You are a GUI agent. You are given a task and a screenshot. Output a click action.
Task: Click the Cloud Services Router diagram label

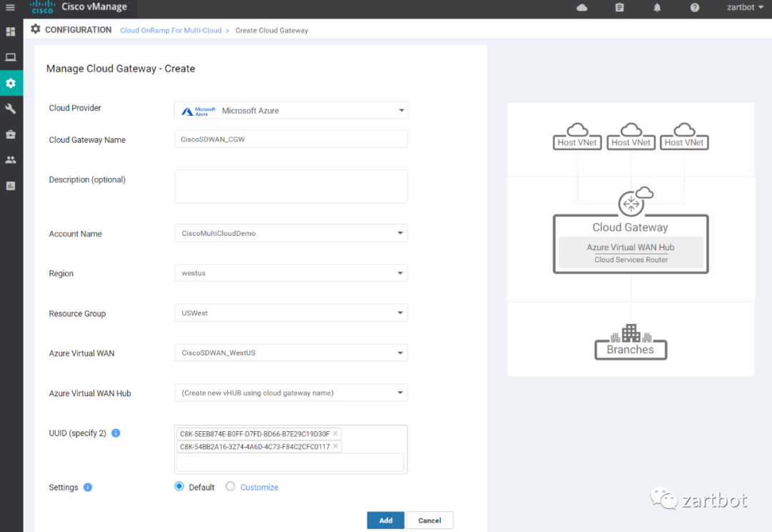pyautogui.click(x=630, y=260)
